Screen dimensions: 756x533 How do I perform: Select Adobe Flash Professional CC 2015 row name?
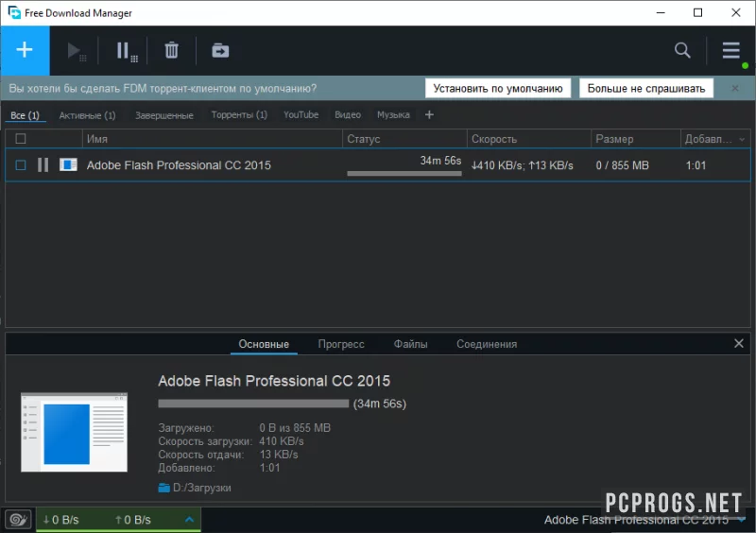179,165
